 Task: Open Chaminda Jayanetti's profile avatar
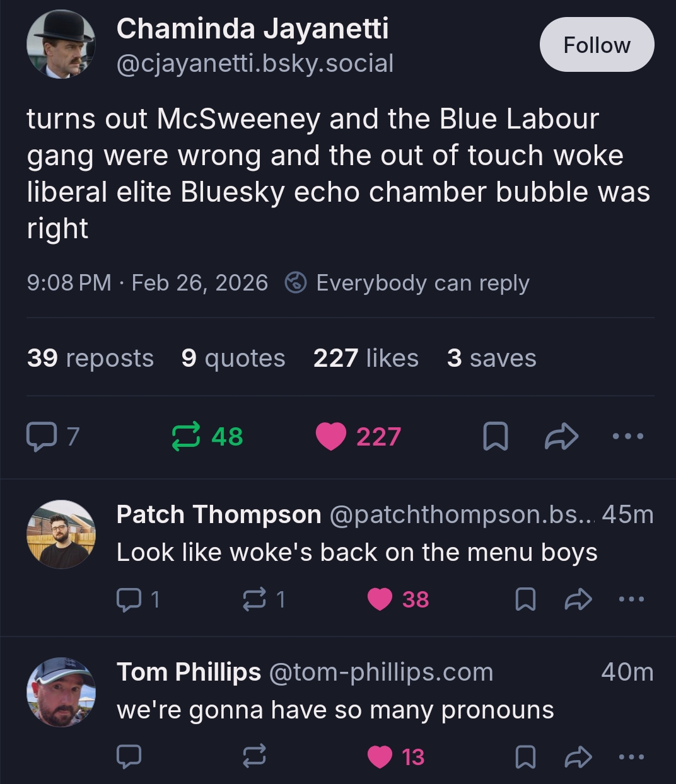pyautogui.click(x=61, y=45)
